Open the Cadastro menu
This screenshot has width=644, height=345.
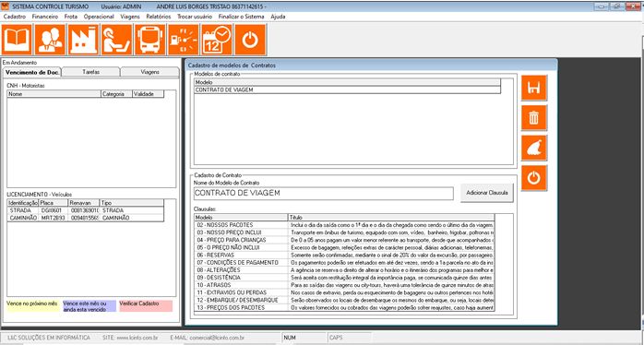[x=15, y=17]
